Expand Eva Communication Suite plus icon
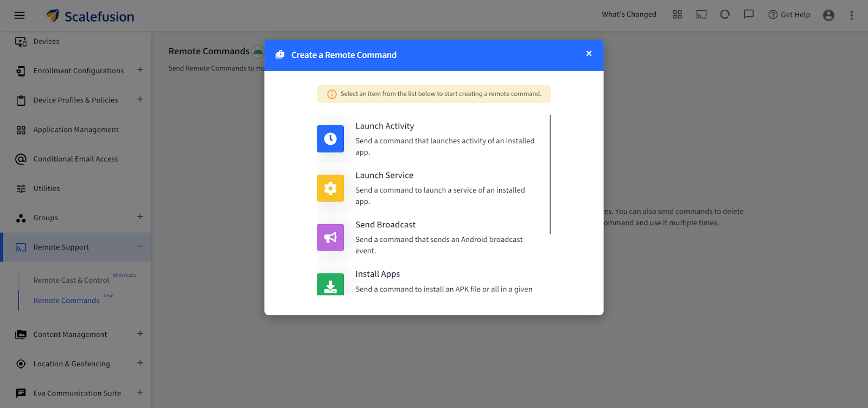Viewport: 868px width, 408px height. click(x=140, y=392)
